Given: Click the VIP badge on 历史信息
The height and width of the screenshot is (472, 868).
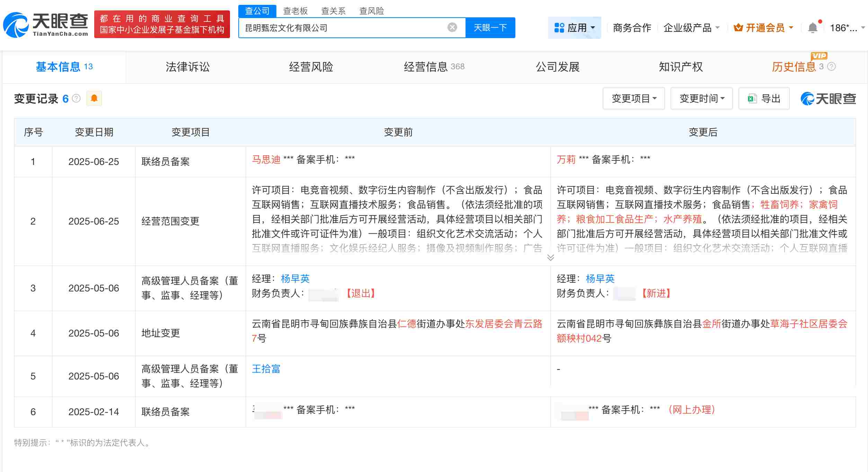Looking at the screenshot, I should tap(818, 56).
